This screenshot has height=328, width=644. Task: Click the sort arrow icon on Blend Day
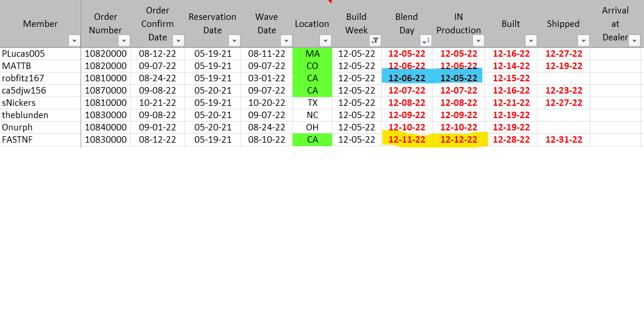424,41
